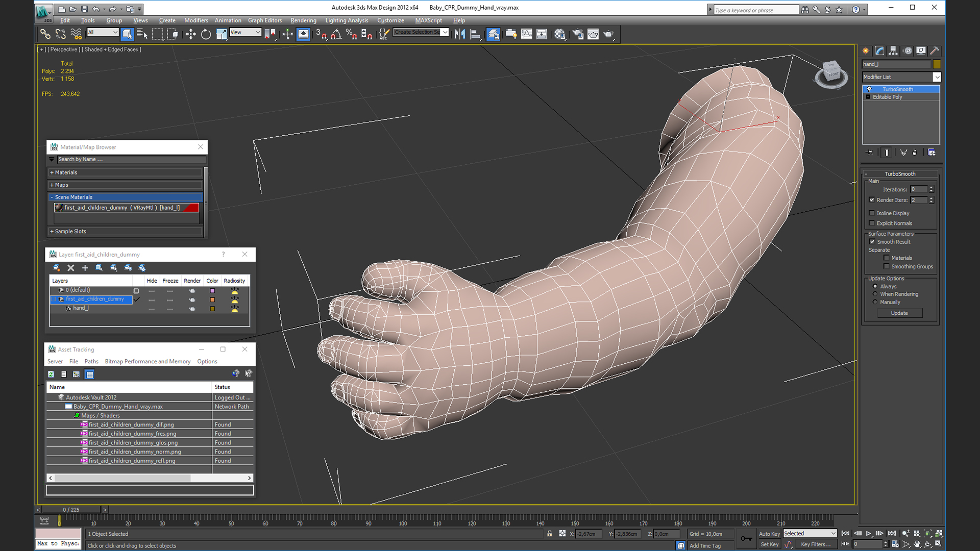Select the Move tool in main toolbar

190,34
